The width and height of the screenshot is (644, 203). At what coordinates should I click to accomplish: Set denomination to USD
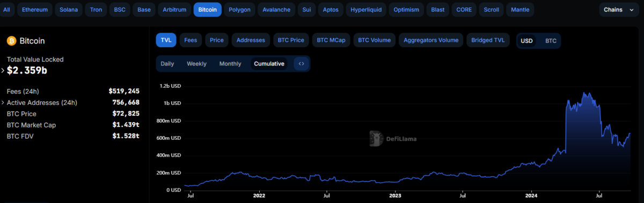coord(527,41)
